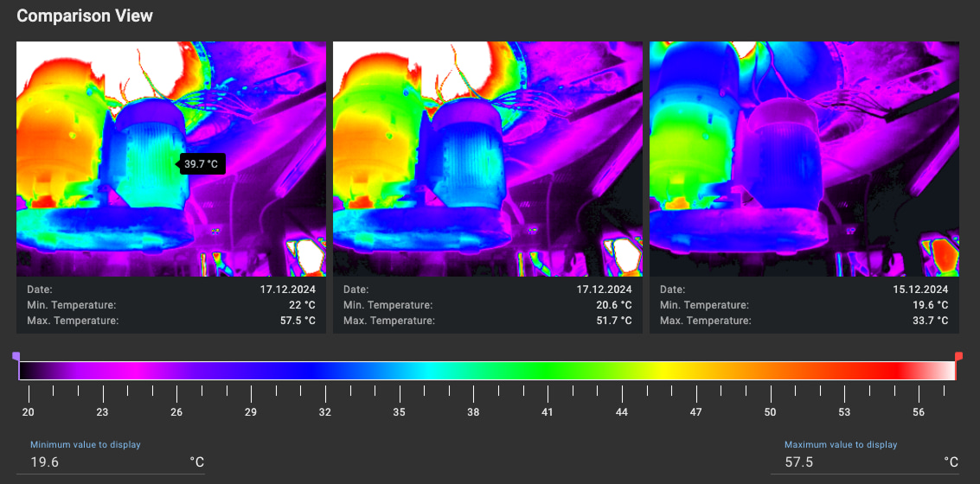This screenshot has height=484, width=980.
Task: Click the 15.12.2024 date value
Action: coord(921,290)
